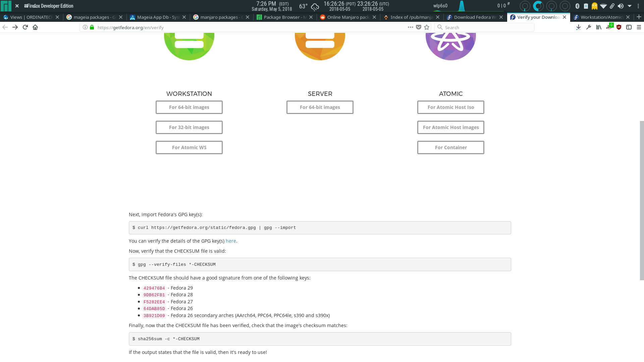
Task: Reload the current page
Action: click(x=25, y=27)
